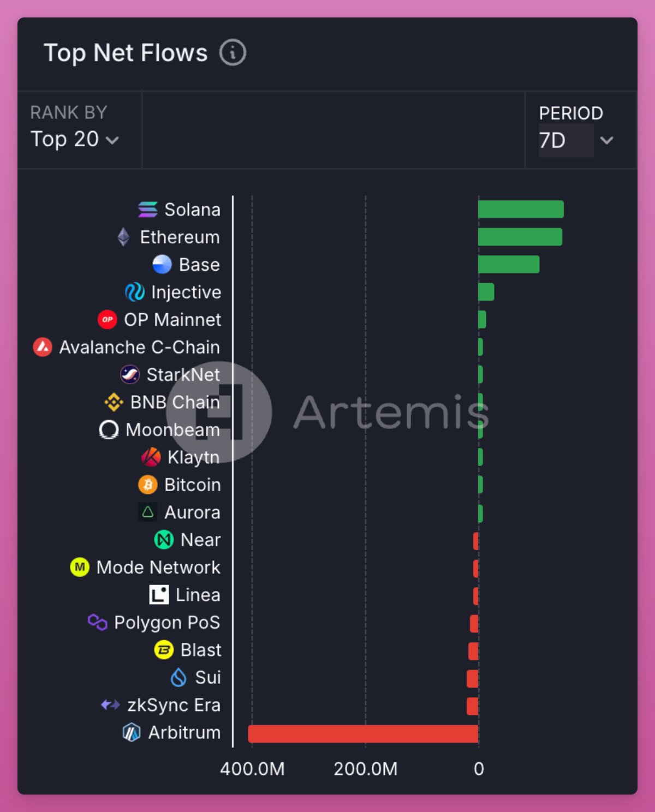Image resolution: width=655 pixels, height=812 pixels.
Task: Click the zkSync Era chain label
Action: pos(174,705)
